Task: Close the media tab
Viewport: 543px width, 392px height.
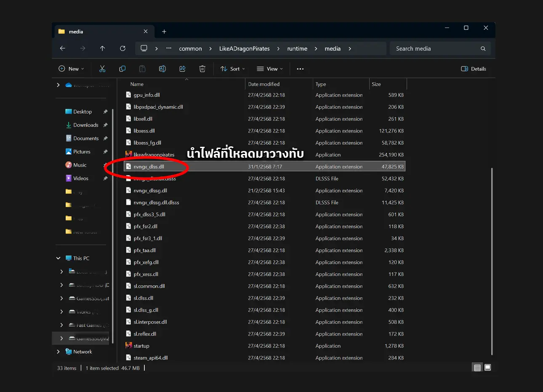Action: tap(146, 32)
